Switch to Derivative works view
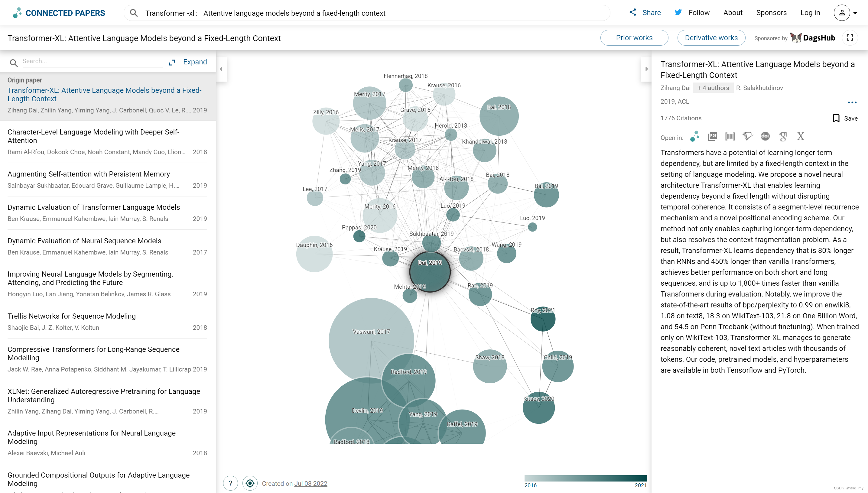This screenshot has width=868, height=493. point(711,37)
